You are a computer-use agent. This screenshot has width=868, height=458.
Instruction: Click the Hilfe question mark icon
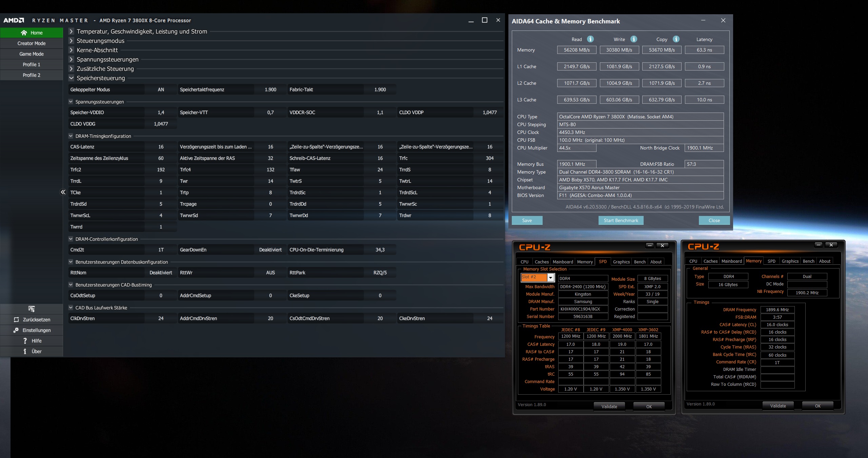pos(25,341)
